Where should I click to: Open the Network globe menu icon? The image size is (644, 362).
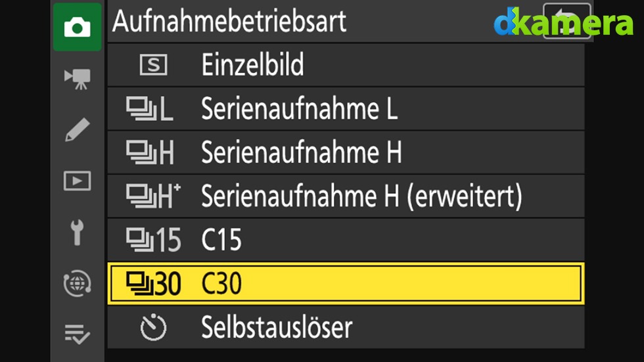click(78, 283)
